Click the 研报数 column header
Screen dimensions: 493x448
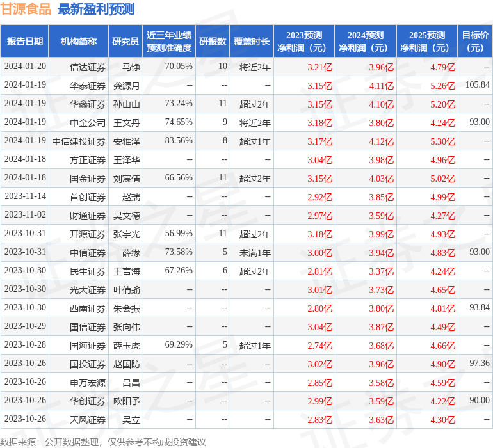point(213,42)
